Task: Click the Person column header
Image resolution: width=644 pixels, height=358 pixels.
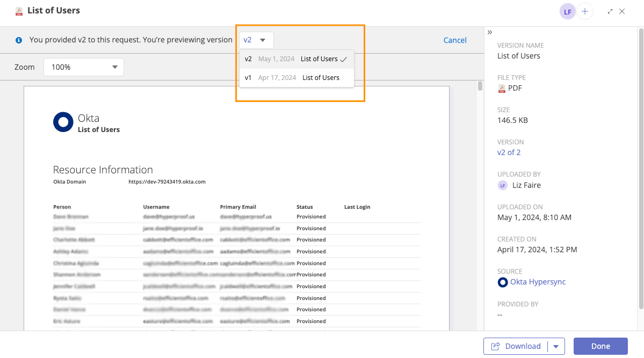Action: point(62,207)
